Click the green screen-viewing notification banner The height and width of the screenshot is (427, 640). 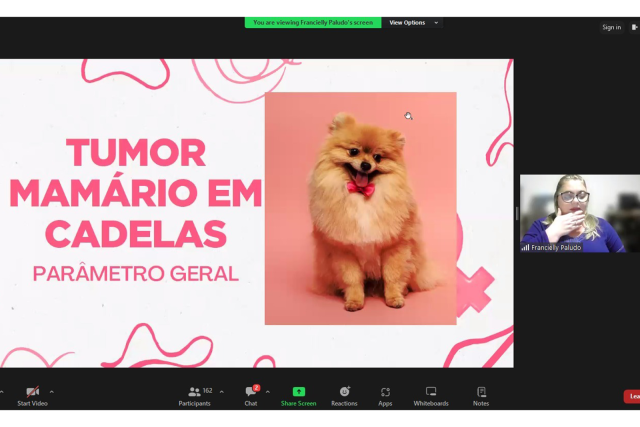pyautogui.click(x=313, y=22)
